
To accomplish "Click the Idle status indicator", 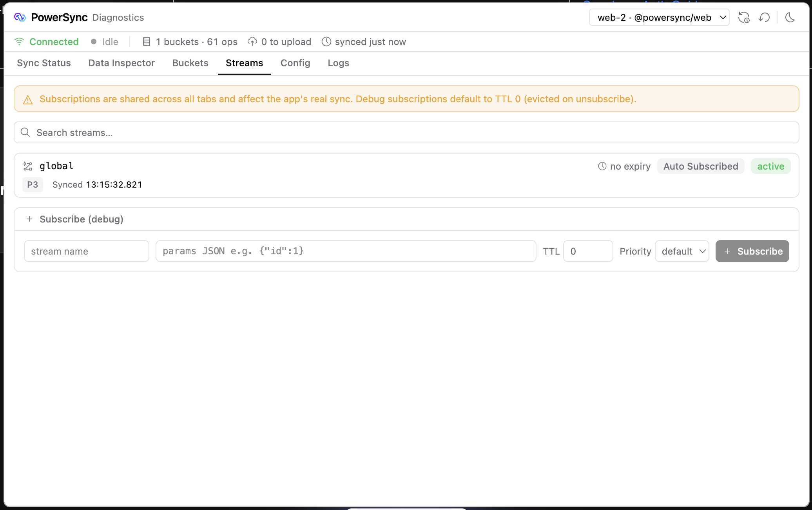I will coord(105,42).
